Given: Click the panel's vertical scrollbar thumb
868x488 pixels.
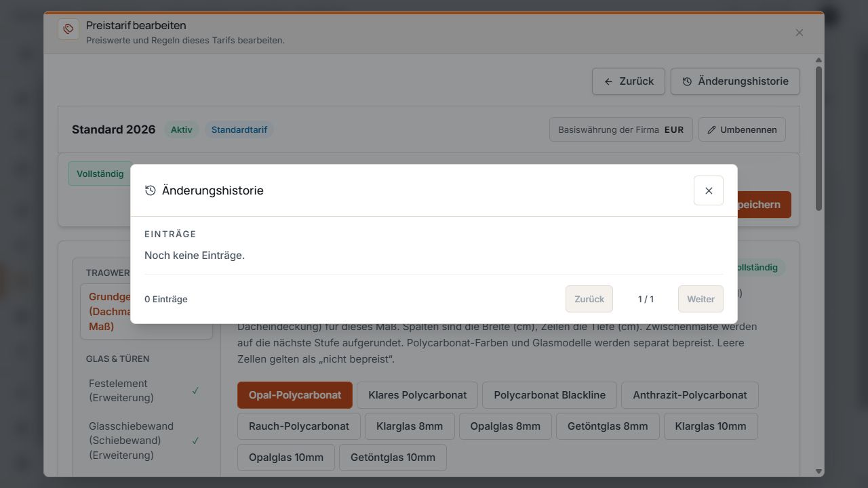Looking at the screenshot, I should tap(818, 138).
